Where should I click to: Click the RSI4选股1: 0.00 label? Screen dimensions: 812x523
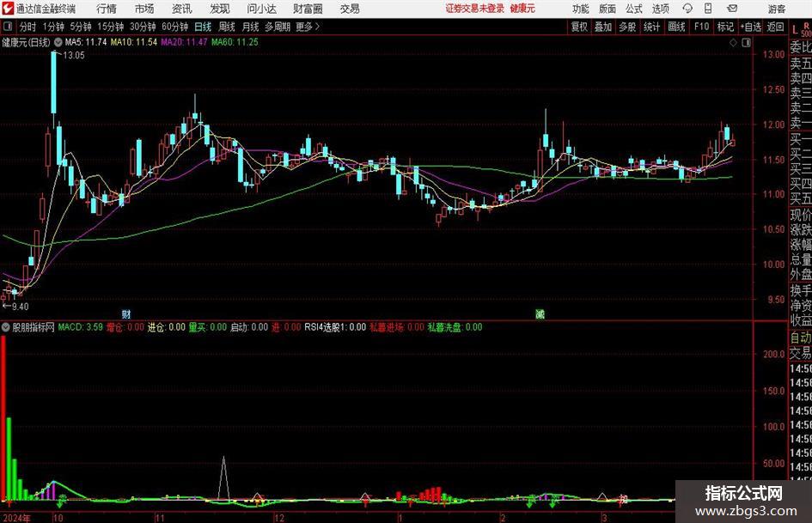pos(335,327)
